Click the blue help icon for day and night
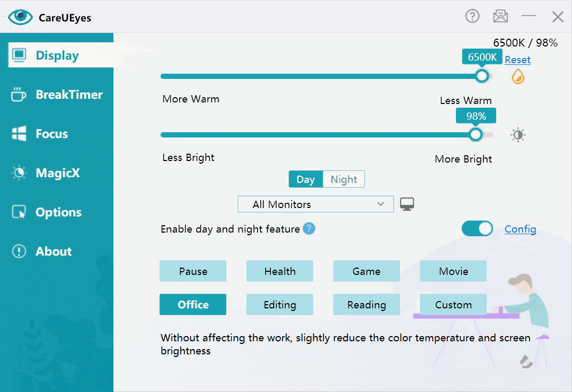The width and height of the screenshot is (572, 392). click(x=309, y=229)
